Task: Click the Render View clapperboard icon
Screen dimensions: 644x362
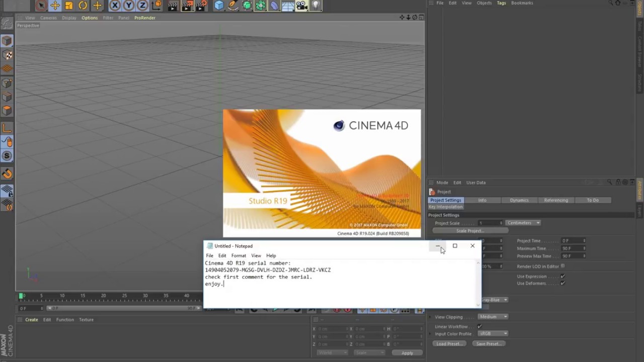Action: [173, 6]
